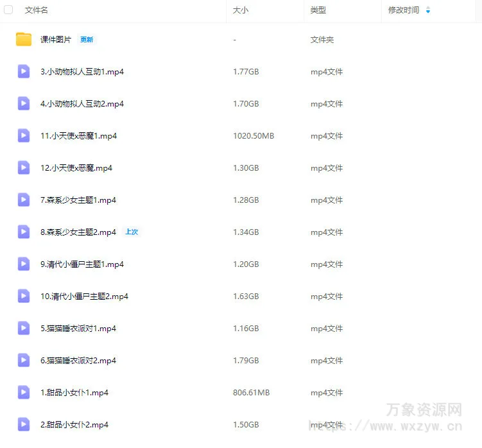482x448 pixels.
Task: Open file 8.森系少女主题2.mp4
Action: [78, 232]
